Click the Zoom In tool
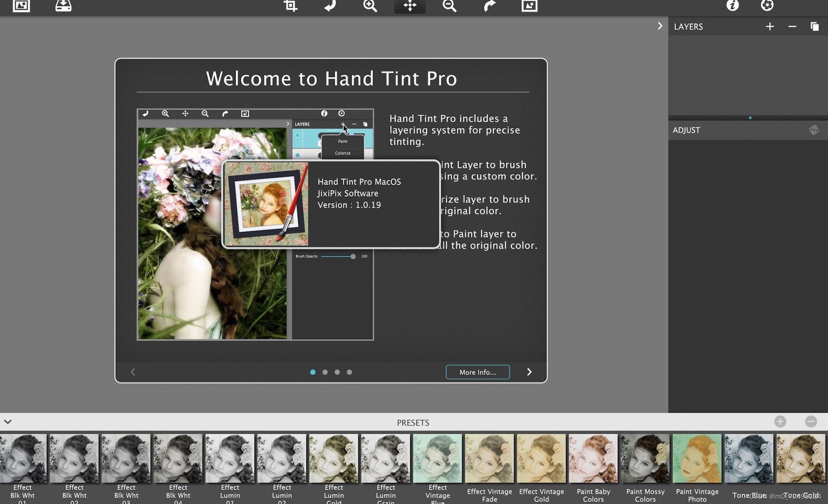This screenshot has width=828, height=504. coord(370,6)
